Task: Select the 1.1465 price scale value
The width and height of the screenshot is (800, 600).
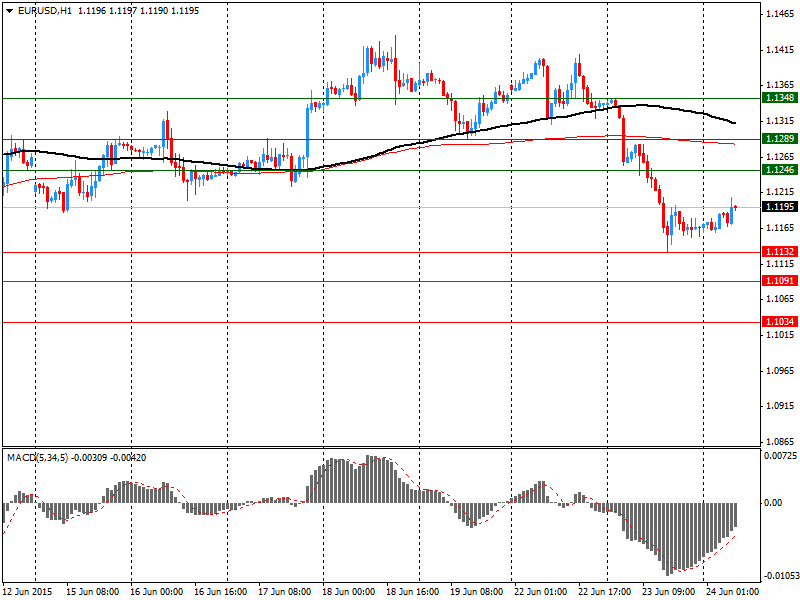Action: point(780,14)
